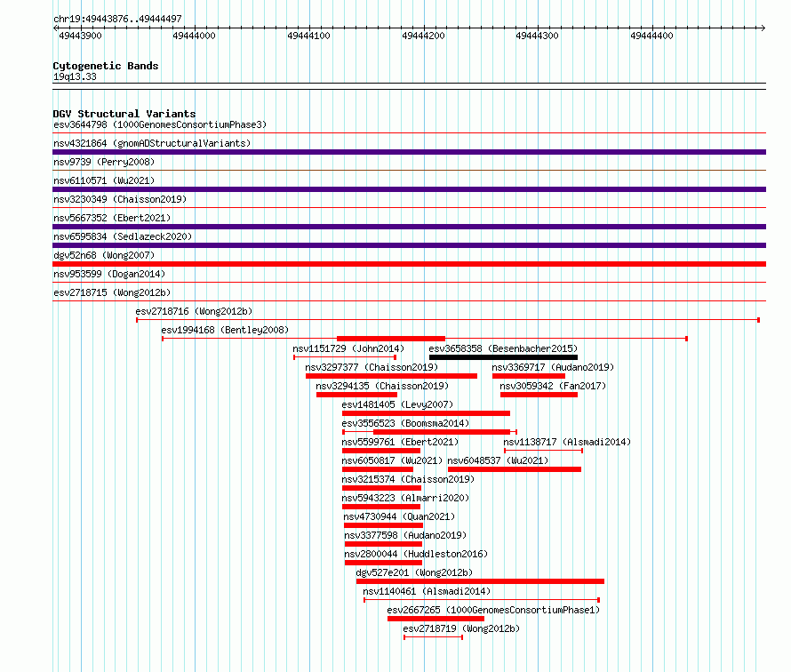Viewport: 791px width, 672px height.
Task: Click the Cytogenetic Bands track title
Action: point(106,66)
